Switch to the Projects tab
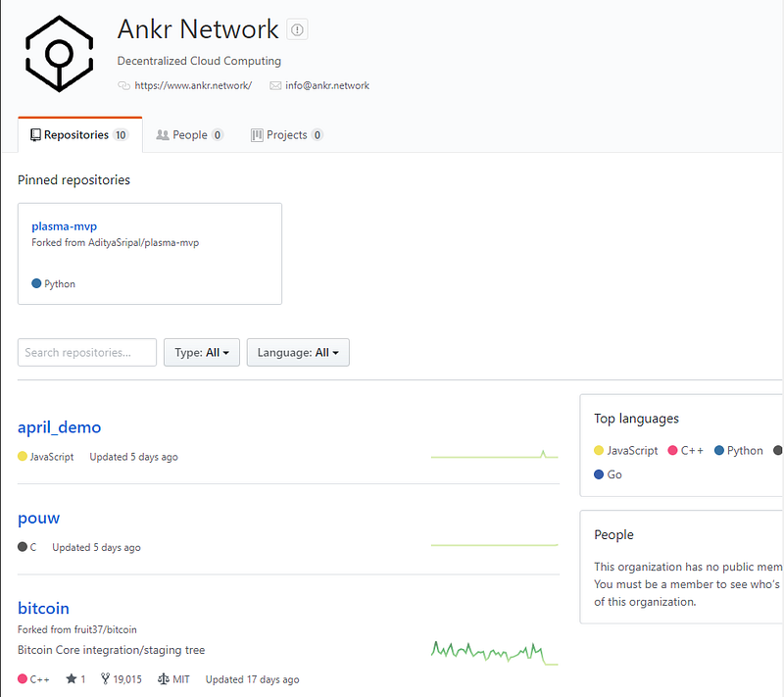Viewport: 784px width, 697px height. 287,135
